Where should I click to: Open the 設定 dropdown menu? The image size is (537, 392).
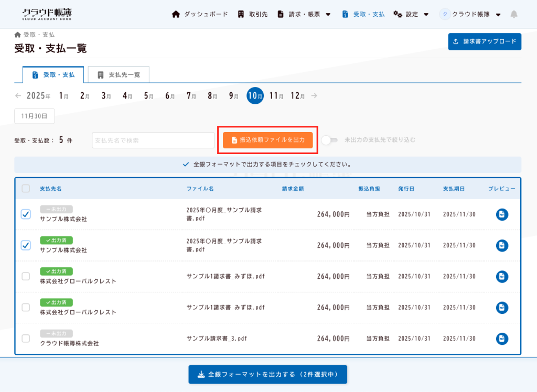click(x=411, y=14)
